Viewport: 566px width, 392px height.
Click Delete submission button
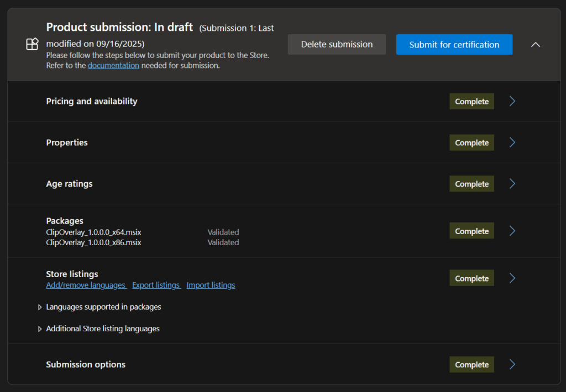[x=337, y=44]
